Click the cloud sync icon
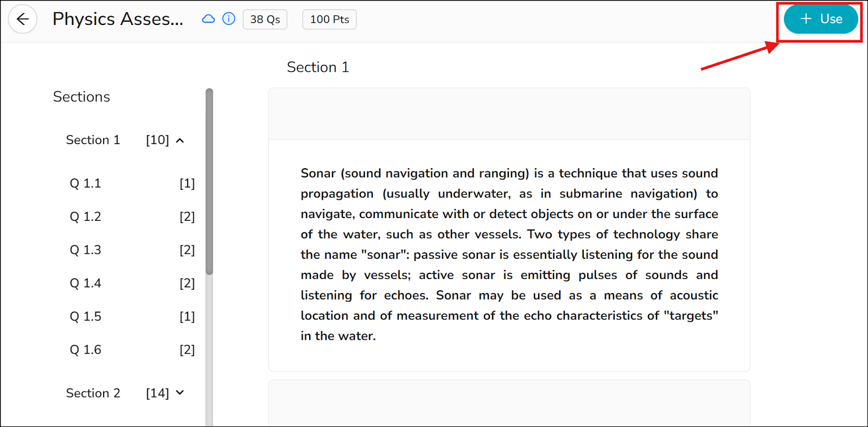The image size is (868, 427). tap(208, 19)
